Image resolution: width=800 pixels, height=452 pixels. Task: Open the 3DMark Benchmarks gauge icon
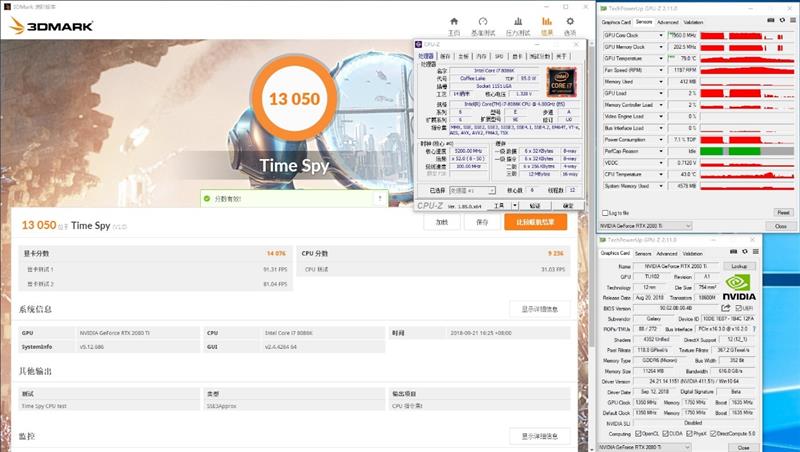point(483,21)
